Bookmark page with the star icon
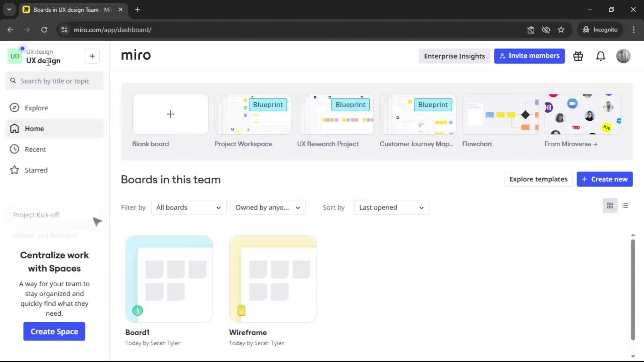This screenshot has height=362, width=644. pyautogui.click(x=561, y=29)
